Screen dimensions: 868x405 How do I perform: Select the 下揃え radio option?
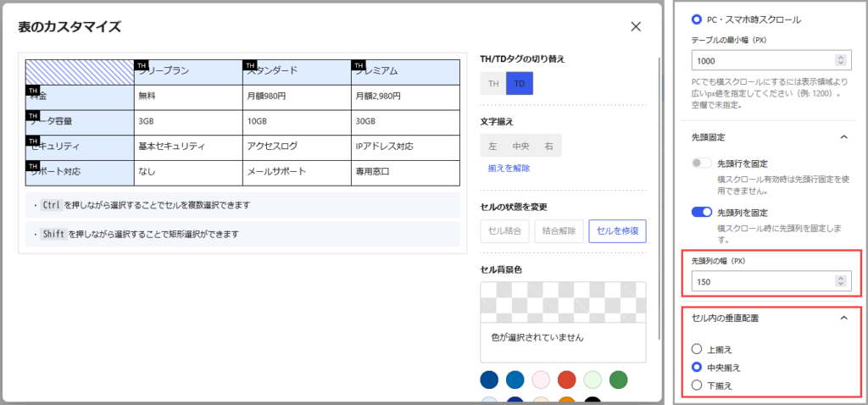click(697, 386)
